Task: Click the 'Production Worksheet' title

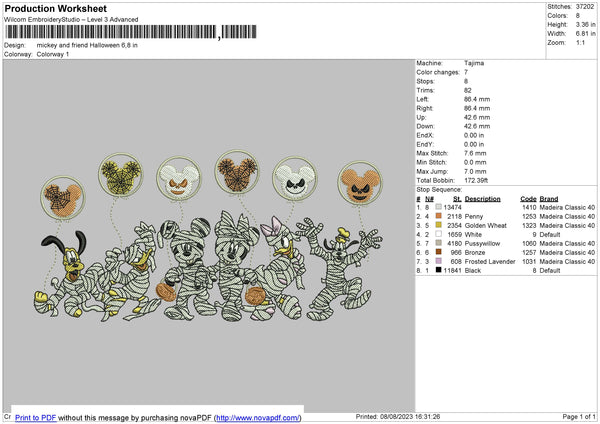Action: point(55,8)
